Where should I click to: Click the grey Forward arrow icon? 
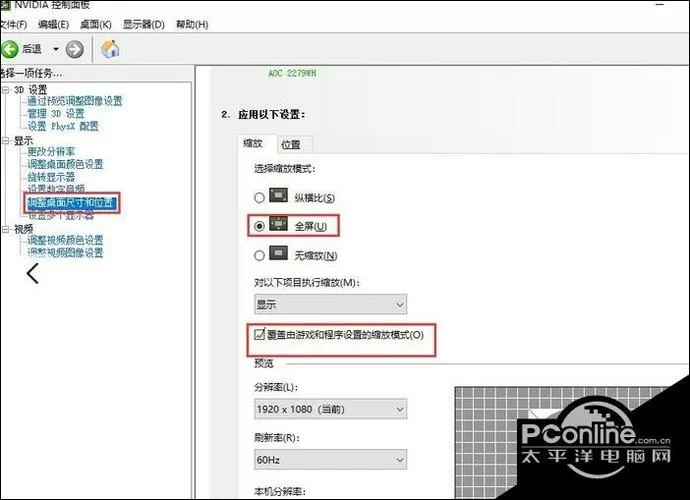pos(74,49)
